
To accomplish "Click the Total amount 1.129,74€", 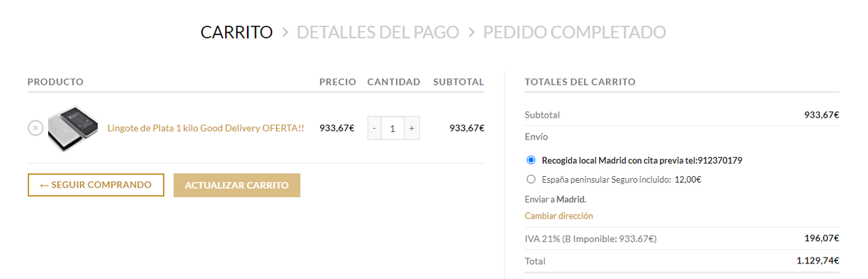I will (818, 261).
